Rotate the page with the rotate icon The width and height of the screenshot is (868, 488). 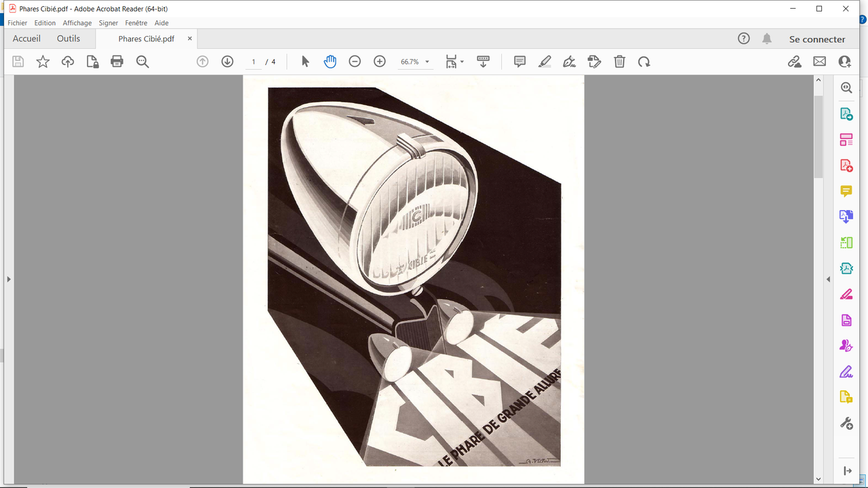click(x=644, y=62)
